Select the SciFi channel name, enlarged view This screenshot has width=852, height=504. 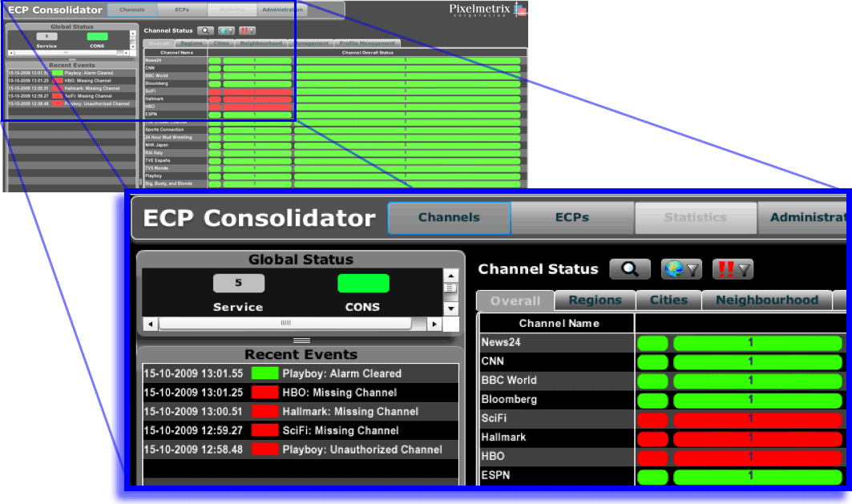pos(494,419)
